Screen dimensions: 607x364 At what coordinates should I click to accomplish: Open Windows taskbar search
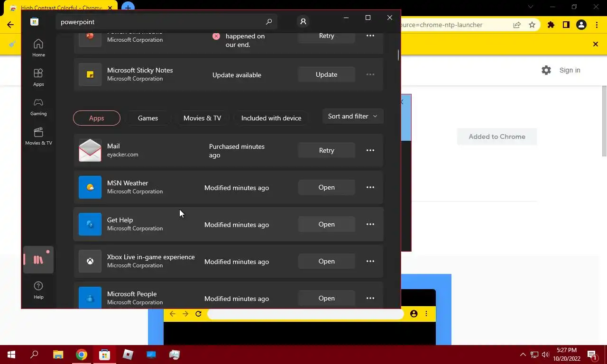click(35, 354)
